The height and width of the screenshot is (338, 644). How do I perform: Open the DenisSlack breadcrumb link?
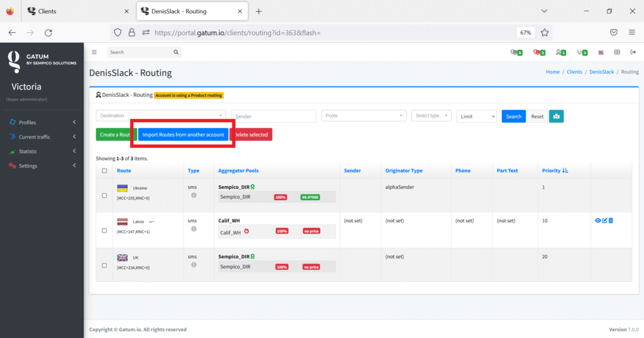[601, 72]
